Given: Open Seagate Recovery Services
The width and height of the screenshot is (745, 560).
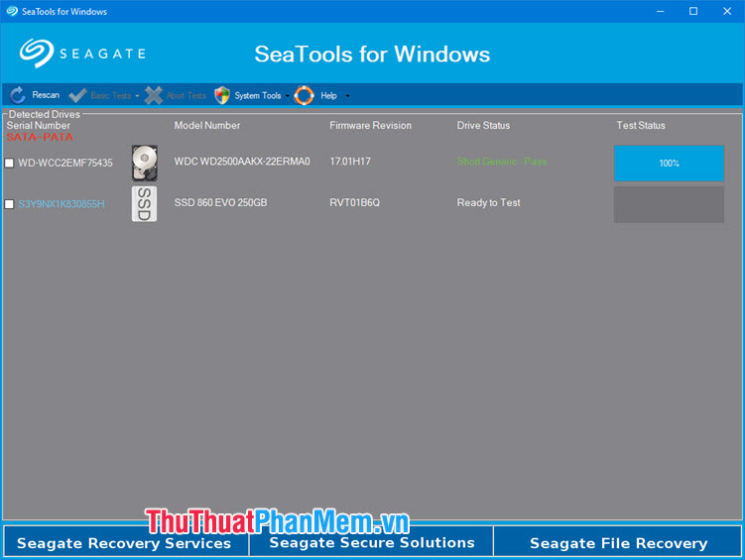Looking at the screenshot, I should click(x=126, y=541).
